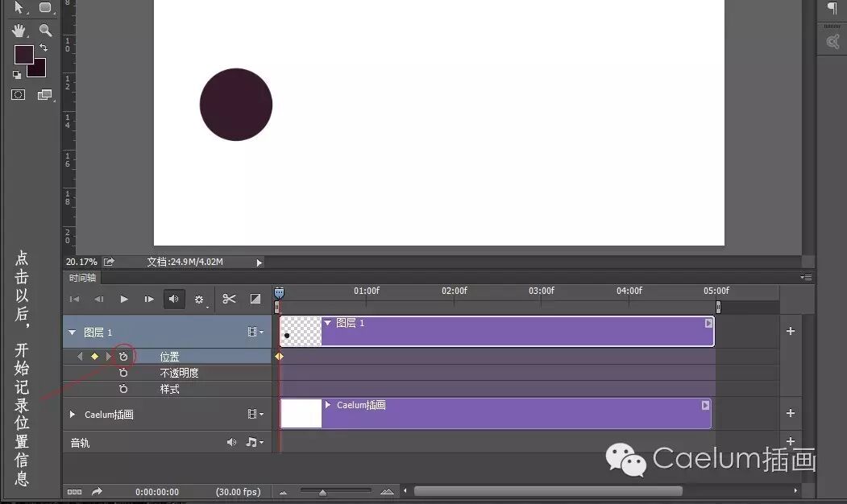Select the Hand tool

(19, 31)
